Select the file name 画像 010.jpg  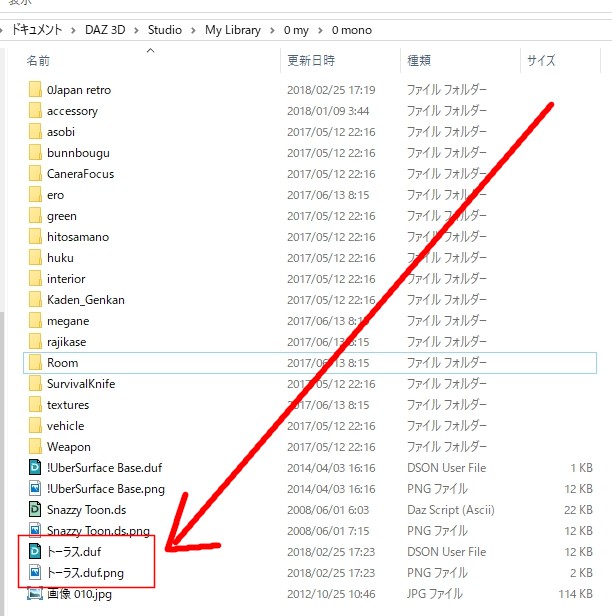tap(79, 594)
